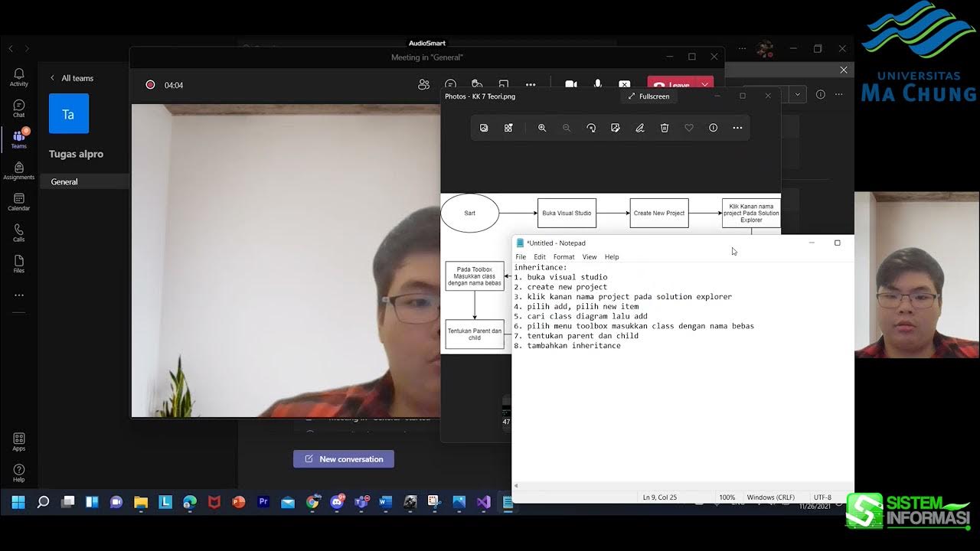
Task: Open File Explorer from taskbar
Action: tap(141, 502)
